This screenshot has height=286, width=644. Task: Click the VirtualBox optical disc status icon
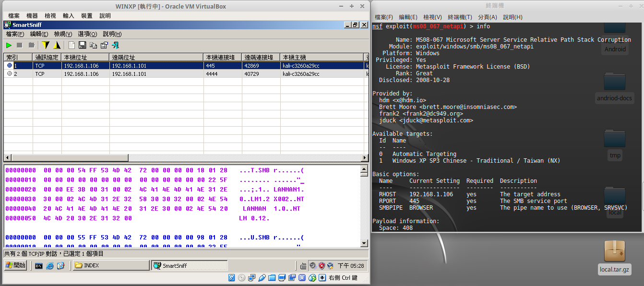(x=242, y=277)
